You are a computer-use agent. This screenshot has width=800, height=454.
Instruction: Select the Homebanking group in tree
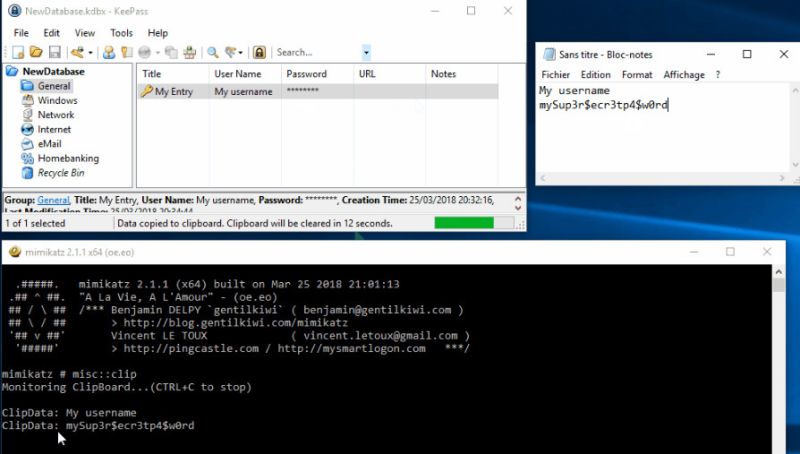point(67,158)
